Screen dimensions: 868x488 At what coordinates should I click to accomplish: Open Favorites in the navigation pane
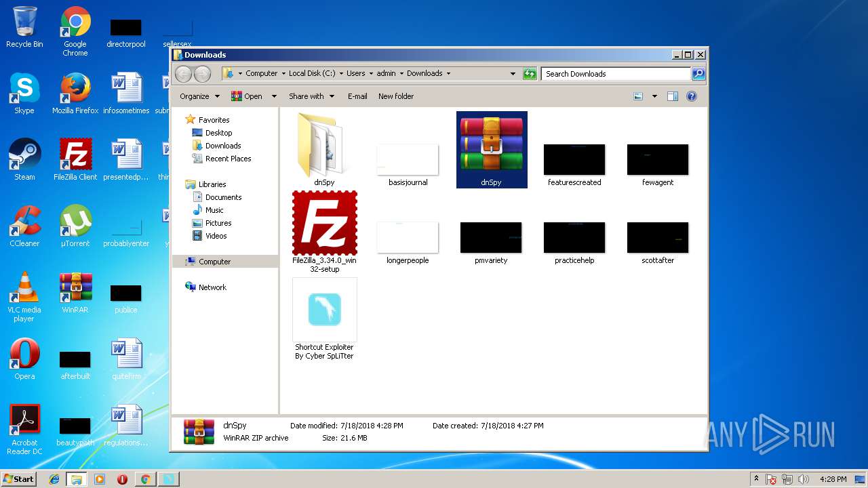click(x=214, y=120)
